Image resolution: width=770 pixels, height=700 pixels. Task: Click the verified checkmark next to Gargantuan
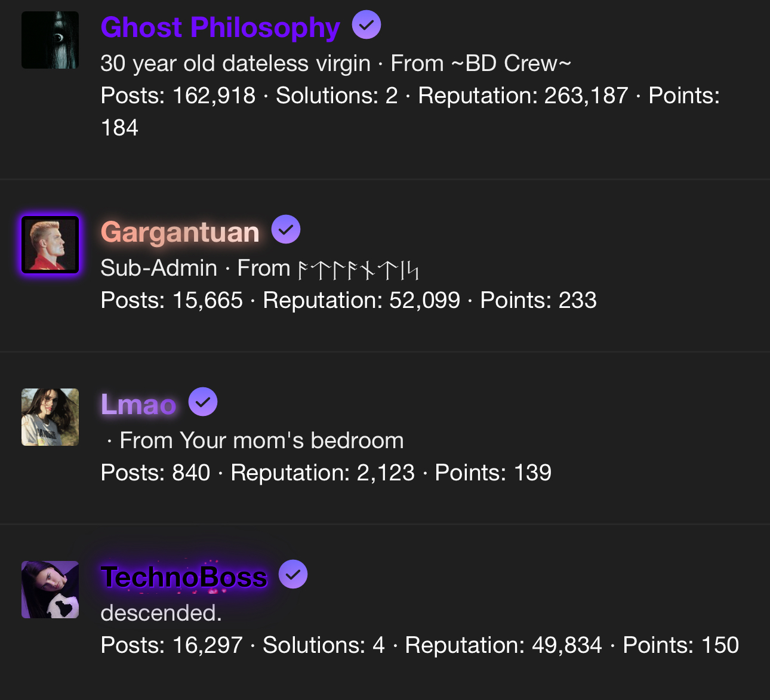[x=286, y=230]
